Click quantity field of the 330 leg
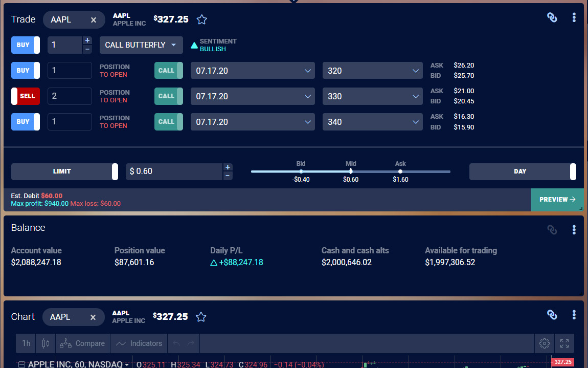This screenshot has height=368, width=588. [70, 96]
